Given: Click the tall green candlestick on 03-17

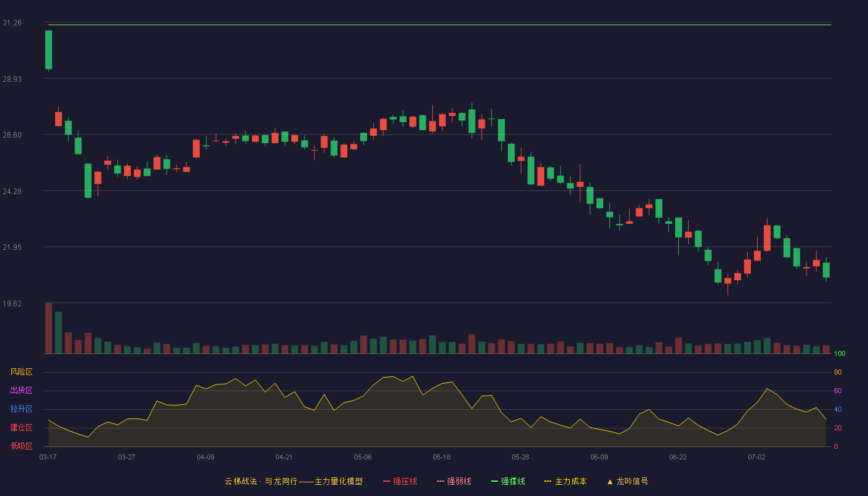Looking at the screenshot, I should (48, 50).
